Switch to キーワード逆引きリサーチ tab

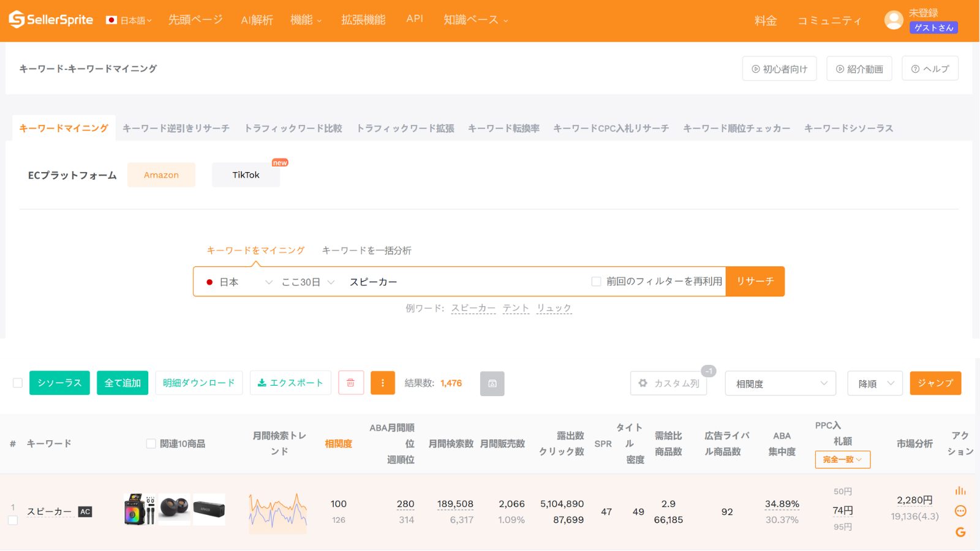coord(176,129)
